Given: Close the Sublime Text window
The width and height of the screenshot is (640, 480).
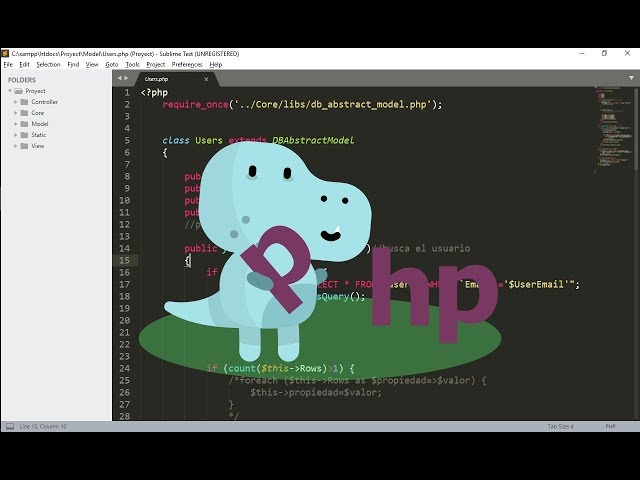Looking at the screenshot, I should [627, 53].
